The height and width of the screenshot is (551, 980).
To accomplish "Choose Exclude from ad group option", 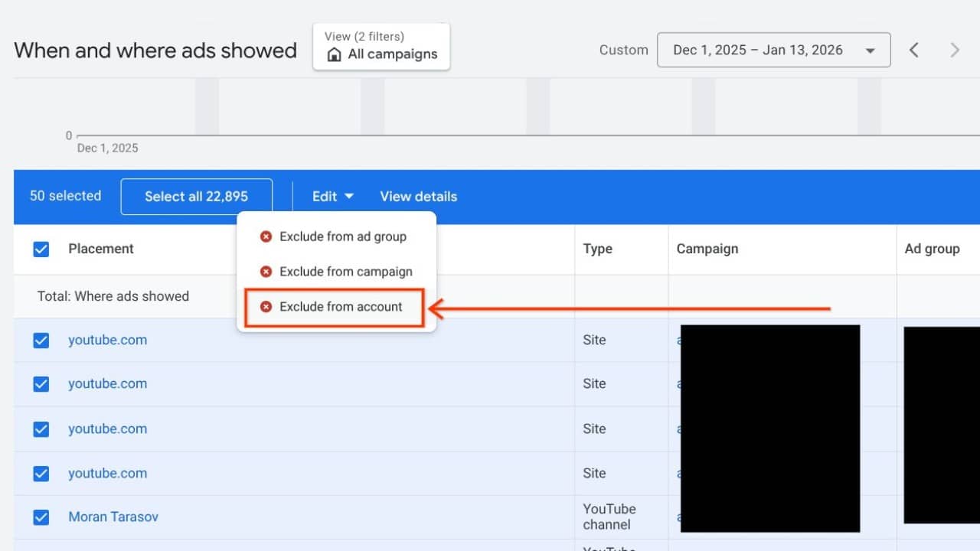I will point(342,237).
